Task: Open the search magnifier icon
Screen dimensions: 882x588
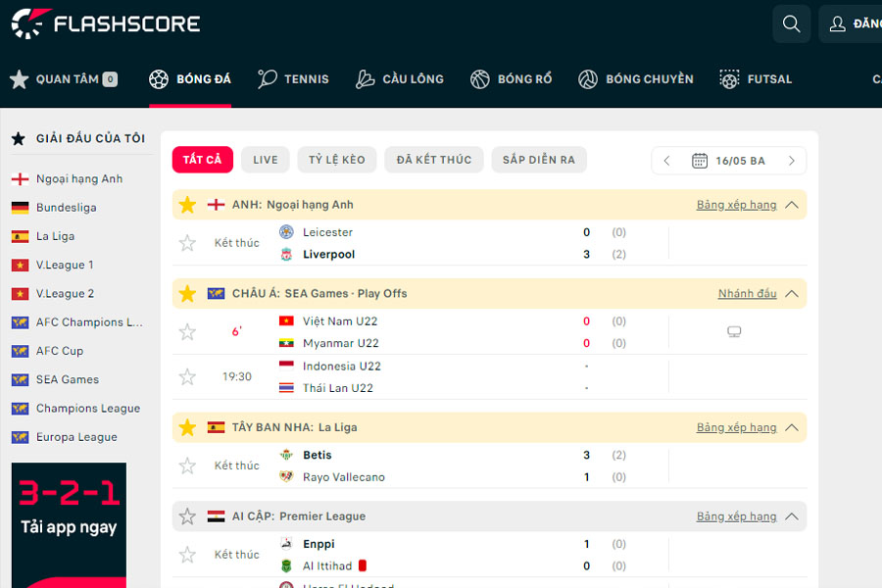Action: coord(791,24)
